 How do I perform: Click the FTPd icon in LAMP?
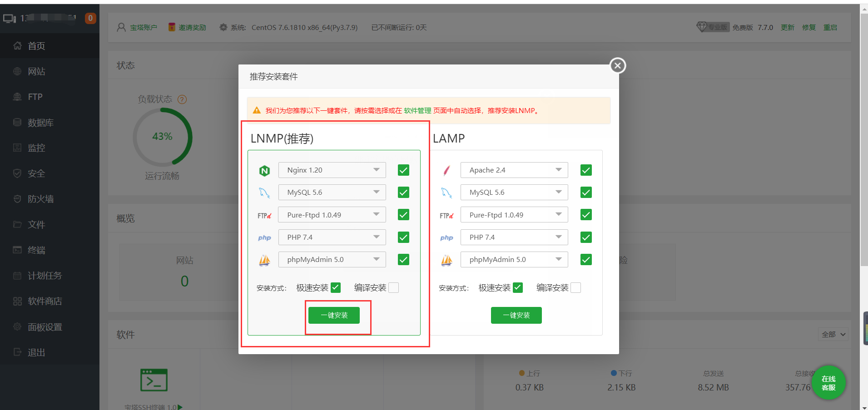446,216
